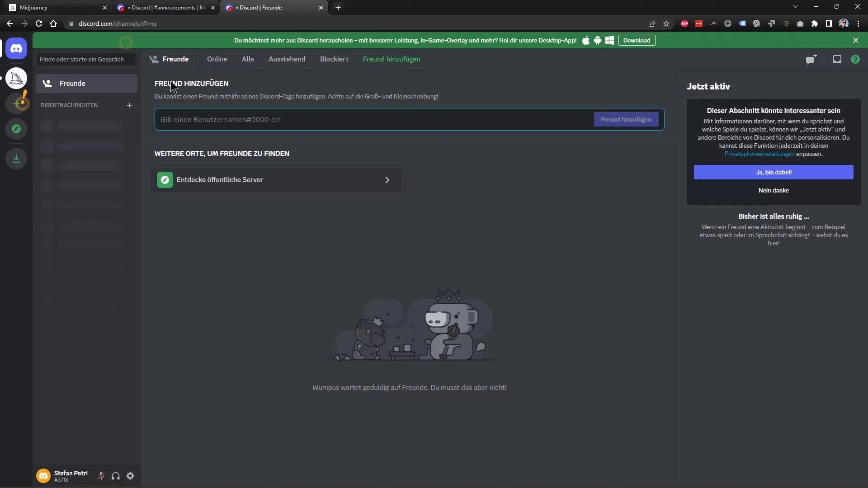This screenshot has height=488, width=868.
Task: Click the Midjourney server icon in sidebar
Action: tap(16, 79)
